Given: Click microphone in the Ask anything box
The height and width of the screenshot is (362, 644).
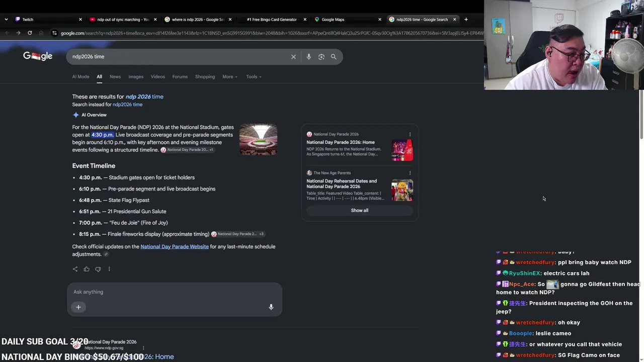Looking at the screenshot, I should point(271,307).
